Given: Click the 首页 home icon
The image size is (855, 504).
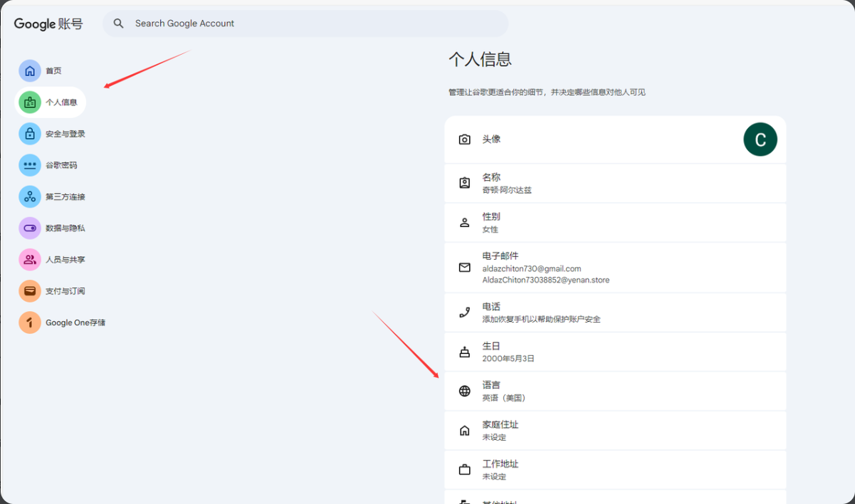Looking at the screenshot, I should click(x=30, y=70).
